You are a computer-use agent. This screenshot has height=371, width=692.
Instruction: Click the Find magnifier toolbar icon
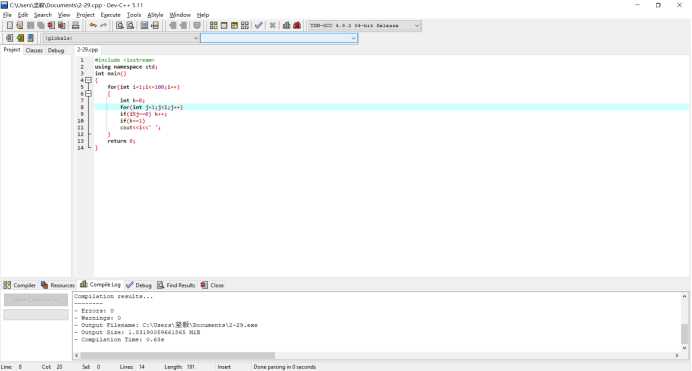120,26
